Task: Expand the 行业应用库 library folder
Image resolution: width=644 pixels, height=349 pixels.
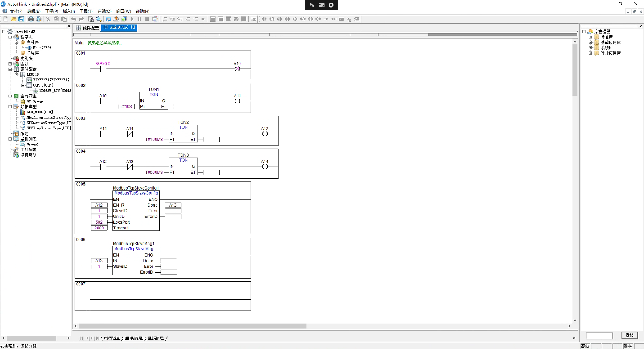Action: [590, 53]
